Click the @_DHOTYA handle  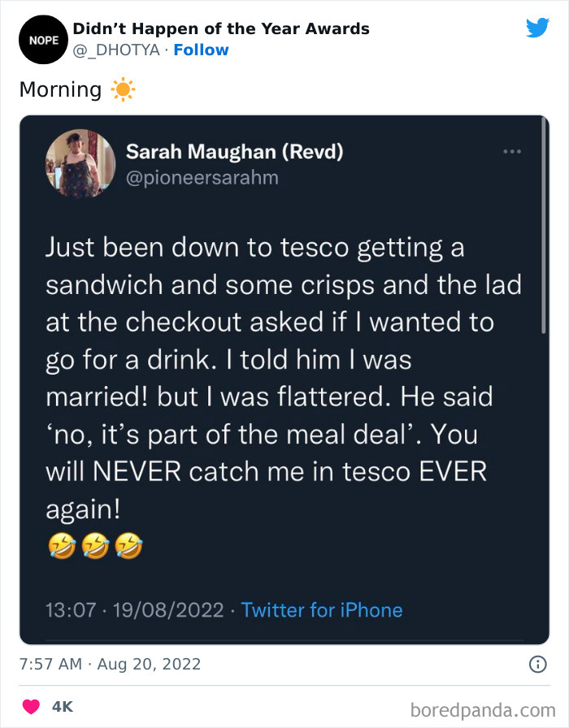click(115, 50)
